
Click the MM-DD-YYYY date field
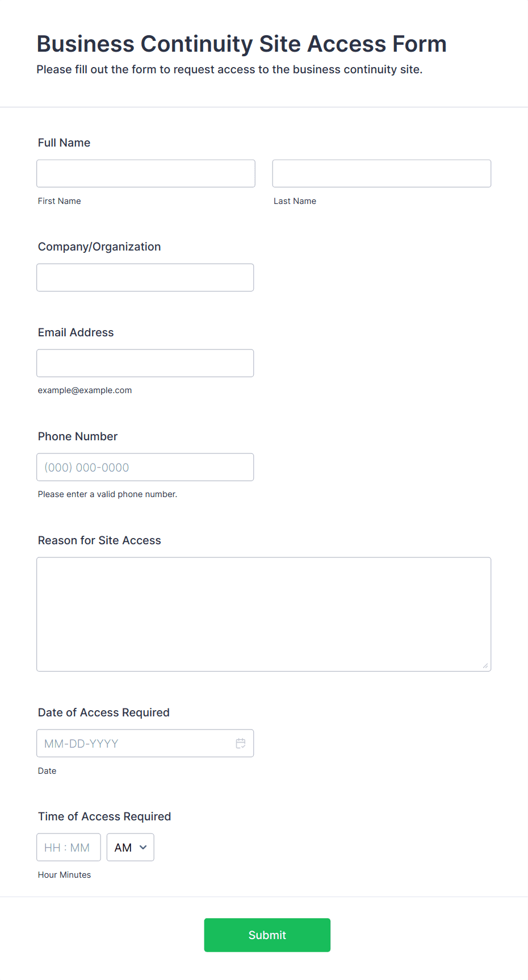145,743
